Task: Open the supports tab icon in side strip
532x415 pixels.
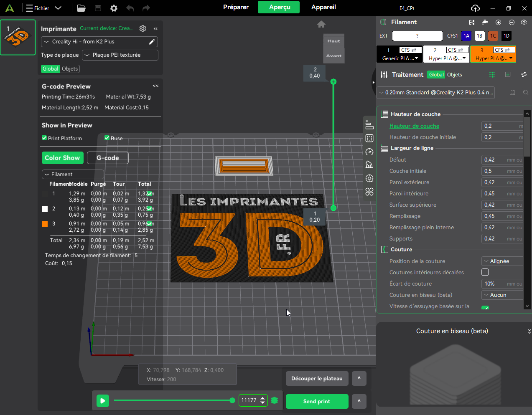Action: 369,165
